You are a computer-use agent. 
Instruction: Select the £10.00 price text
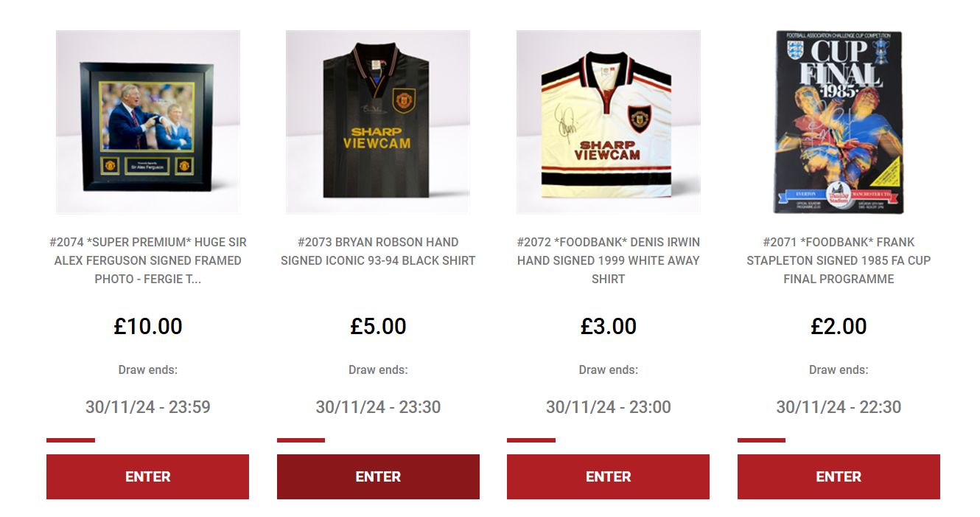148,326
